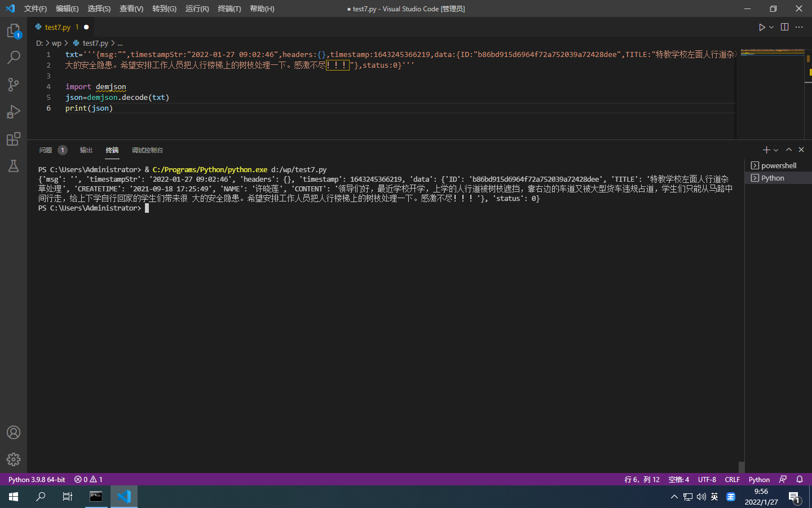
Task: Open the run button dropdown arrow
Action: pyautogui.click(x=771, y=27)
